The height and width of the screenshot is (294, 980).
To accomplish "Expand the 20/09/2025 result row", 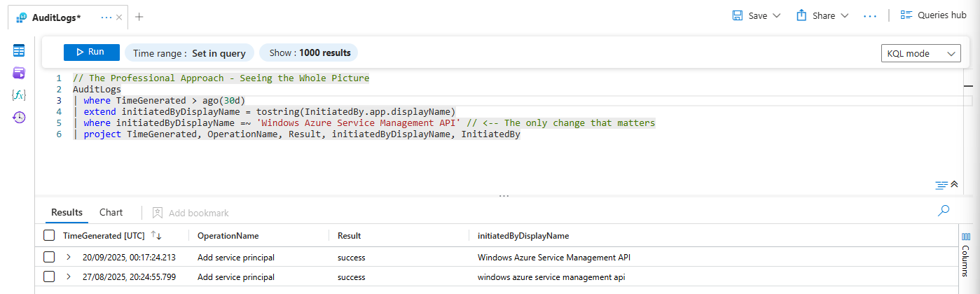I will (x=69, y=257).
